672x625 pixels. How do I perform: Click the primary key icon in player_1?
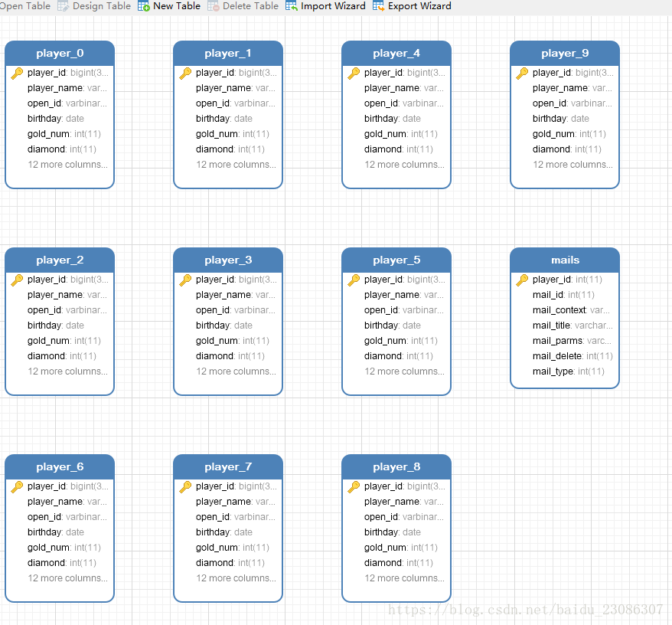coord(185,73)
